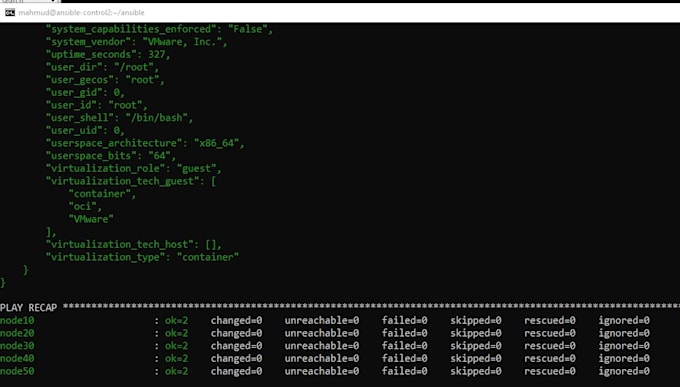The width and height of the screenshot is (680, 387).
Task: Select the "userspace_architecture" line
Action: pos(145,143)
